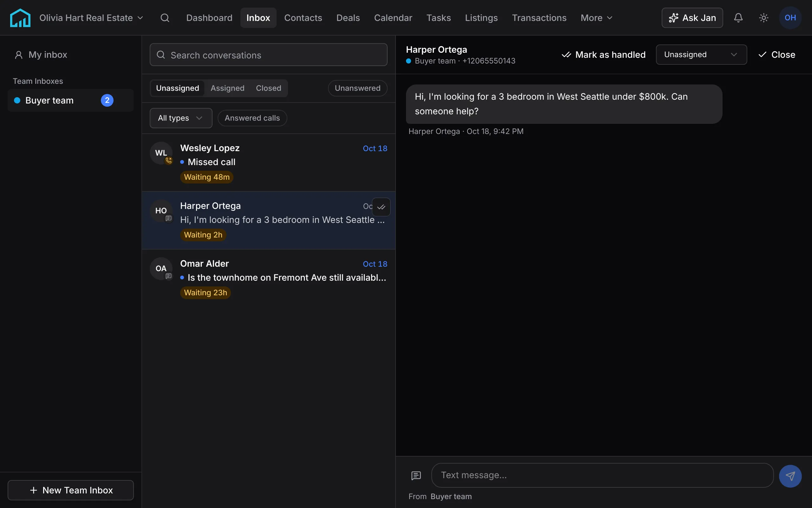812x508 pixels.
Task: Open the Deals tab
Action: point(348,18)
